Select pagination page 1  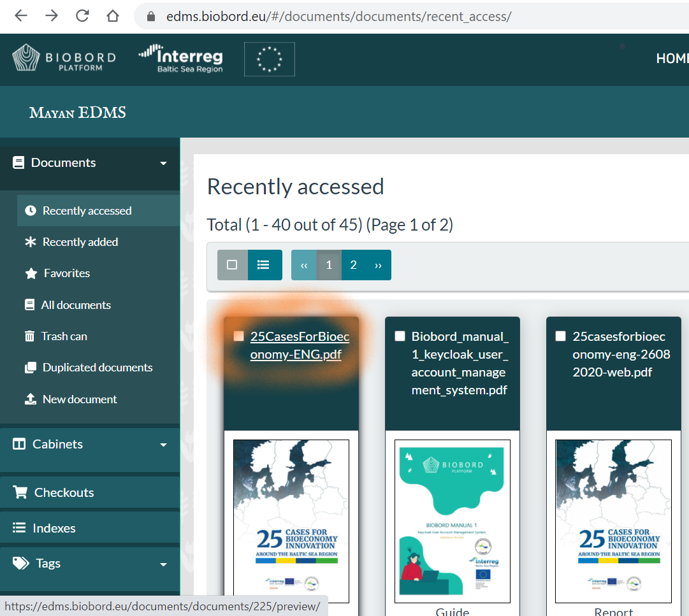point(329,265)
